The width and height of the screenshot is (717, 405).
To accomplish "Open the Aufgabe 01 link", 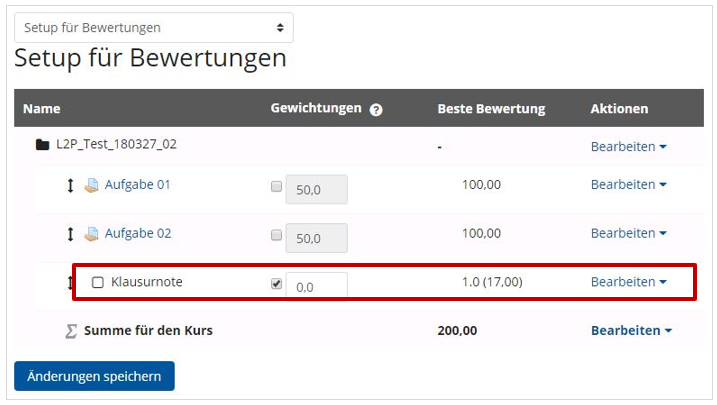I will 138,185.
